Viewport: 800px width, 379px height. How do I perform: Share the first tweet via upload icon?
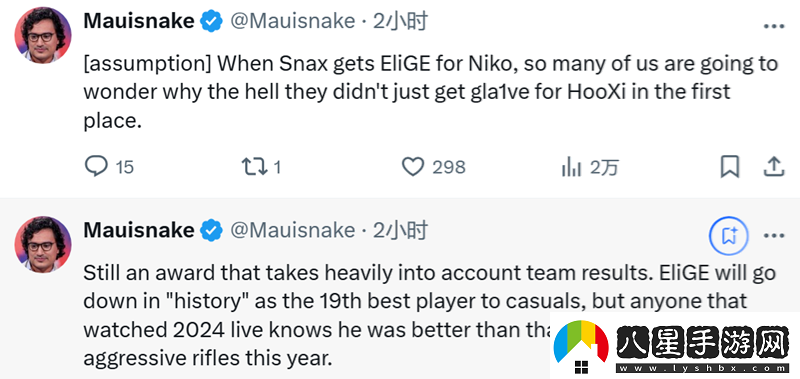coord(773,167)
